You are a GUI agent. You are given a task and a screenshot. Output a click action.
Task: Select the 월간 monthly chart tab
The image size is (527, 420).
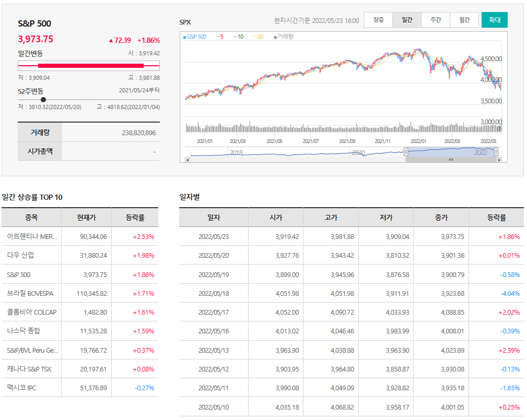click(x=464, y=20)
